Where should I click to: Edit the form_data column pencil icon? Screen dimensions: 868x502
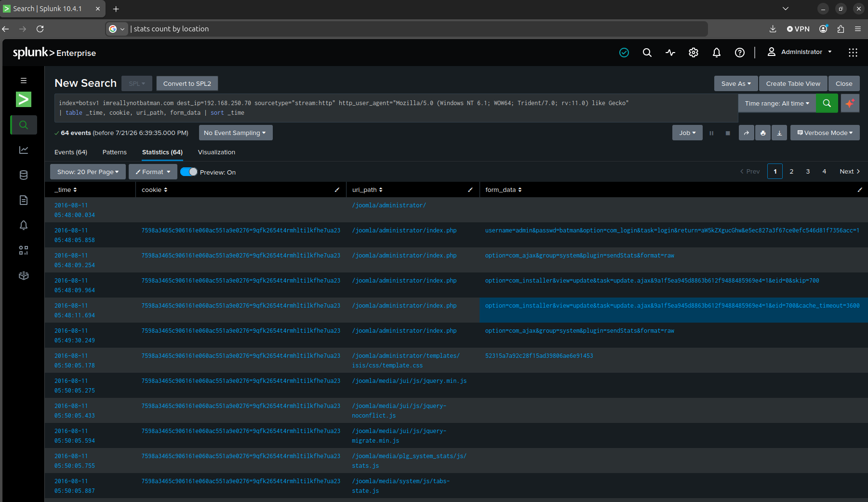(860, 190)
